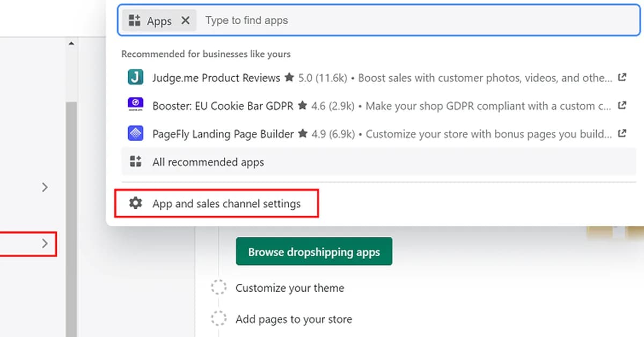The image size is (644, 337).
Task: Open App and sales channel settings gear icon
Action: 135,203
